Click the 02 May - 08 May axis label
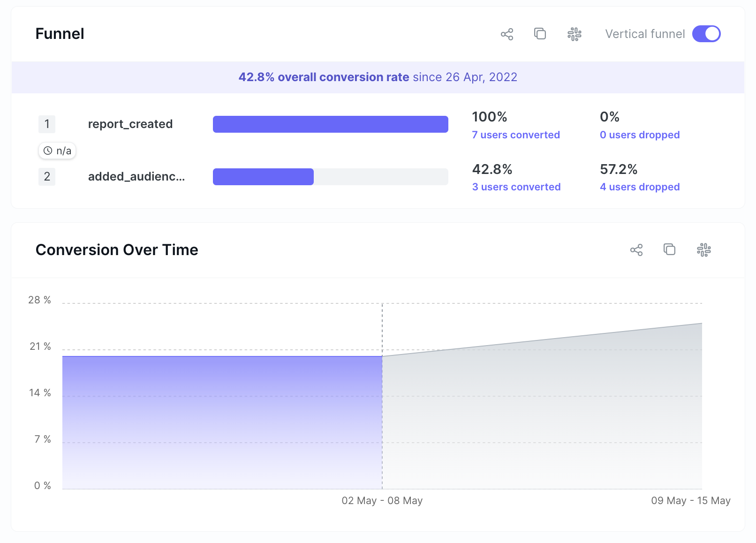The image size is (756, 543). [x=382, y=501]
